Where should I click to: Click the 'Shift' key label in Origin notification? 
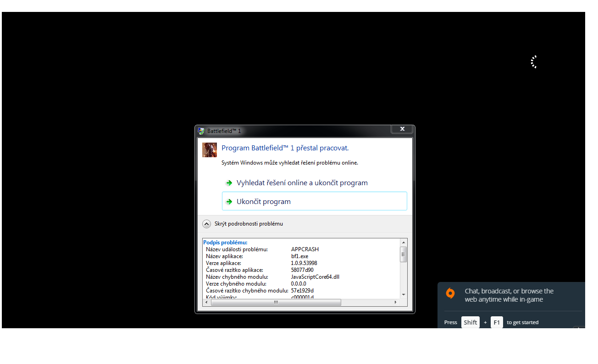pos(471,322)
